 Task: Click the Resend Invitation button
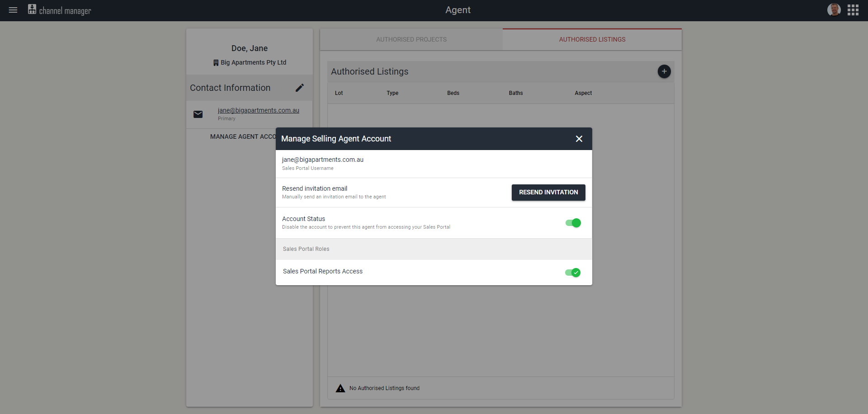pyautogui.click(x=548, y=192)
